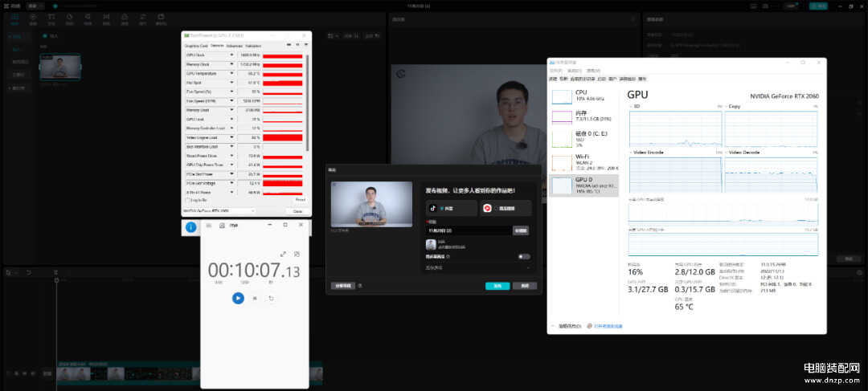Open GPU selection dropdown in GPU-Z

coord(219,211)
